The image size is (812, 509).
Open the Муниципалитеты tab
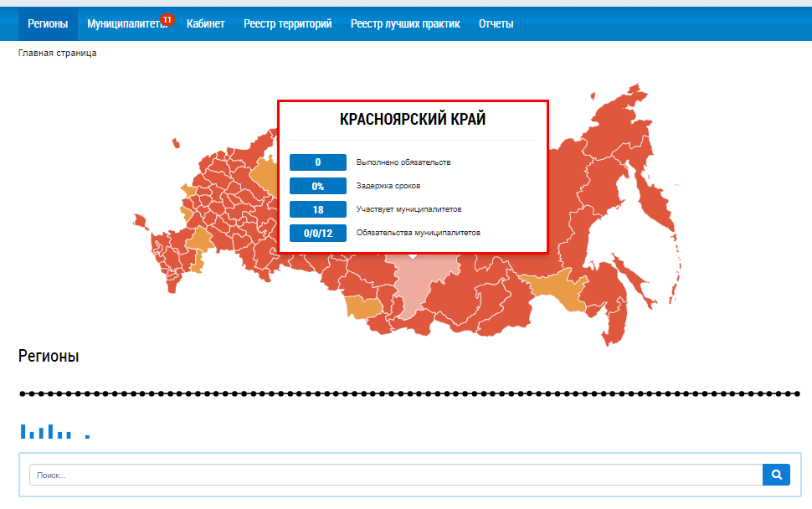pyautogui.click(x=127, y=23)
